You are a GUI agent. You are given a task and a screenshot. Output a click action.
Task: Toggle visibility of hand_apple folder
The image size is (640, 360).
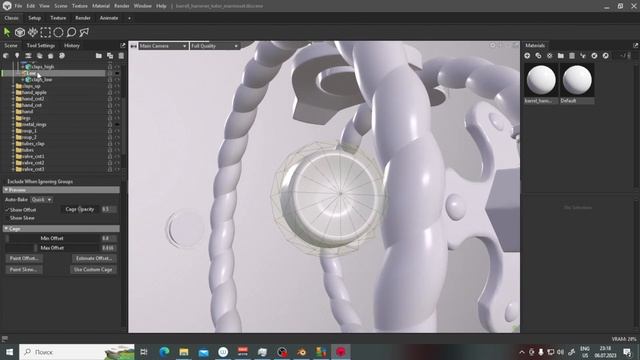(117, 92)
